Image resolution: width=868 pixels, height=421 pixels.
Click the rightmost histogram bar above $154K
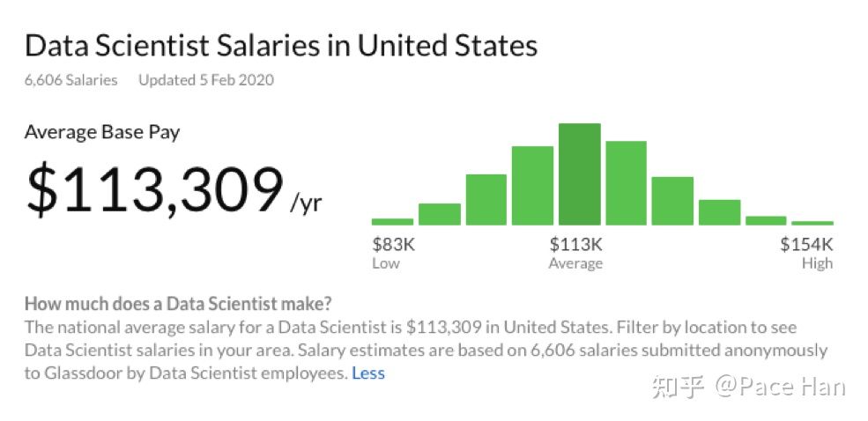point(812,223)
